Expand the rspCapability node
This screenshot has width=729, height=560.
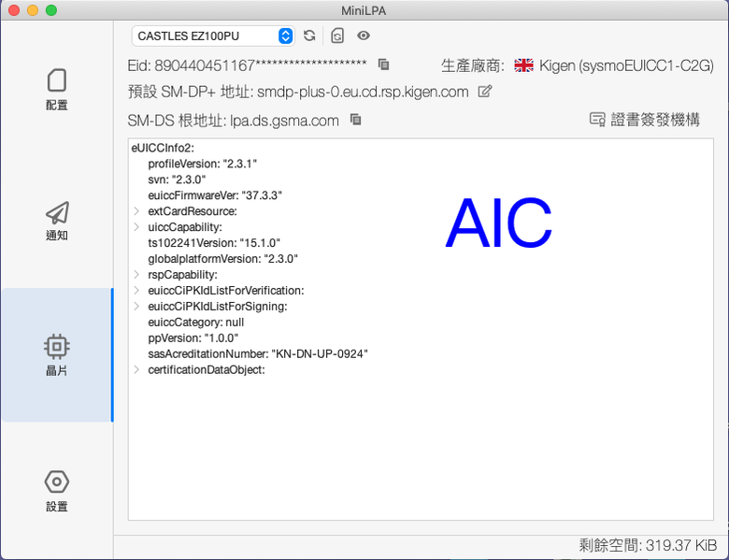[136, 275]
